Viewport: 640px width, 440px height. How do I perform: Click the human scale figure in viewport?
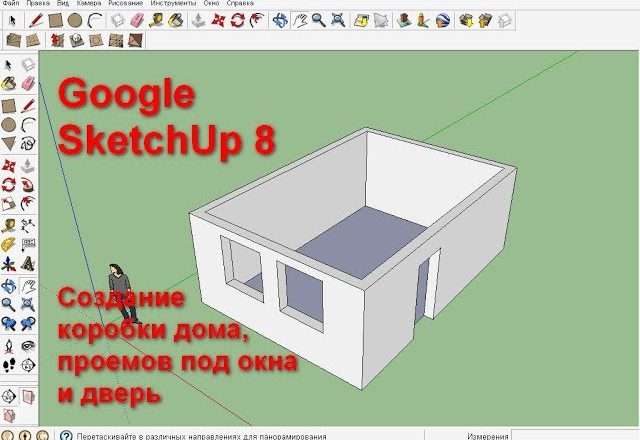tap(122, 293)
